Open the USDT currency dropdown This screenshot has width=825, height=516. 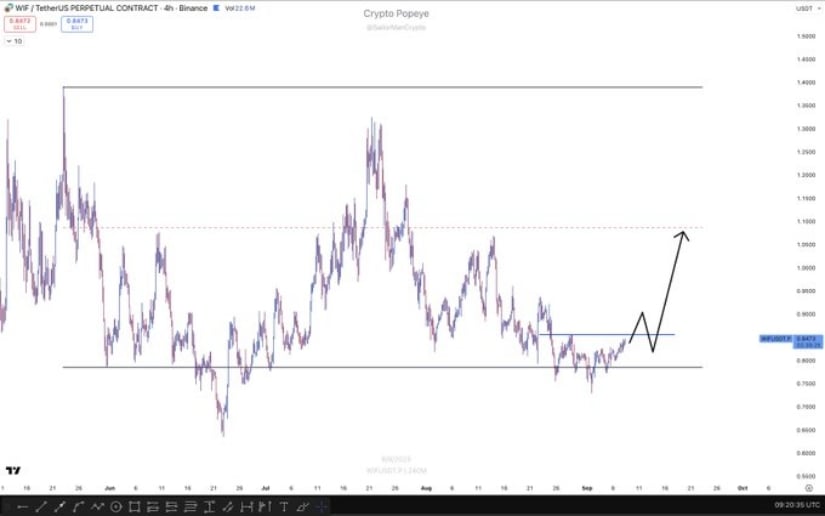point(808,8)
